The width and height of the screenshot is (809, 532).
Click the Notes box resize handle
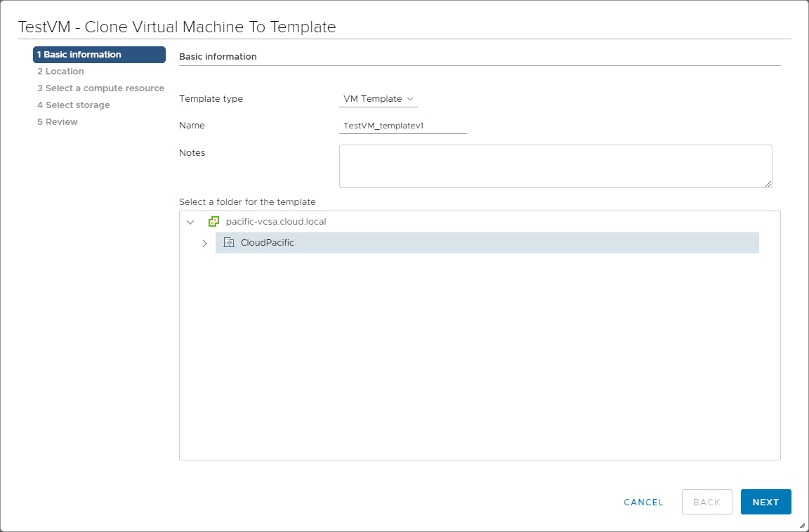tap(768, 184)
